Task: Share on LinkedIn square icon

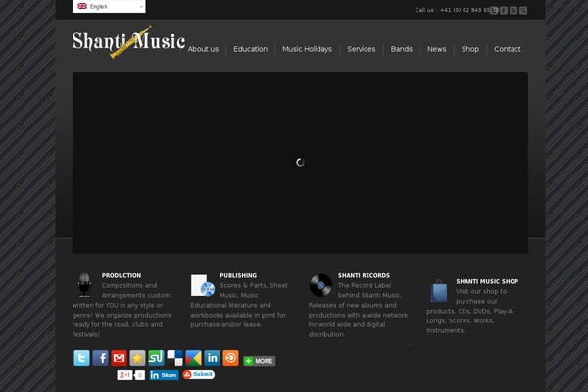Action: (x=212, y=358)
